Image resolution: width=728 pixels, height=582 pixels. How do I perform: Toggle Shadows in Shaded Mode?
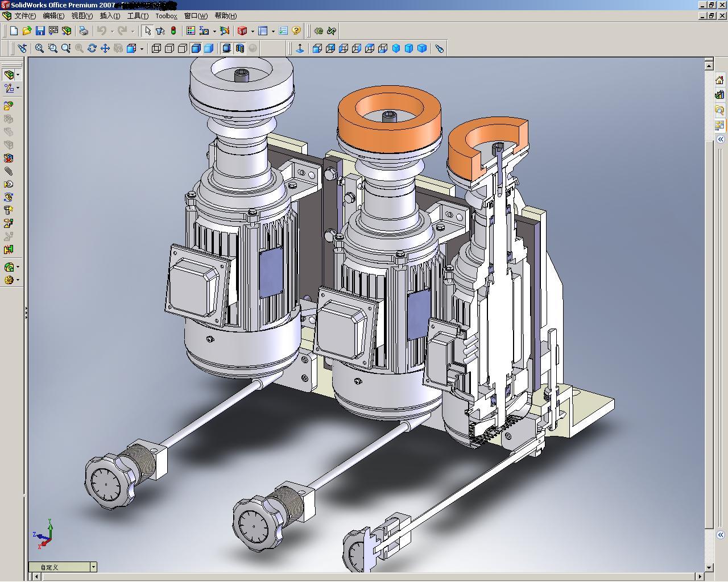226,48
